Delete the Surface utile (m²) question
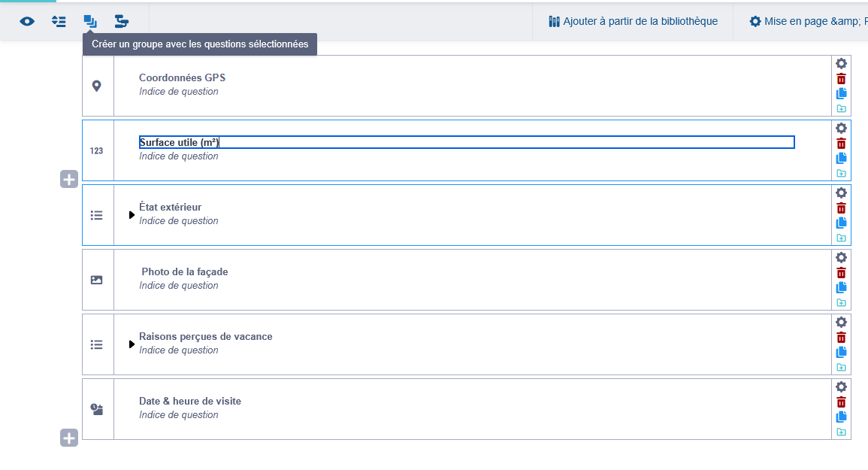 pyautogui.click(x=841, y=144)
